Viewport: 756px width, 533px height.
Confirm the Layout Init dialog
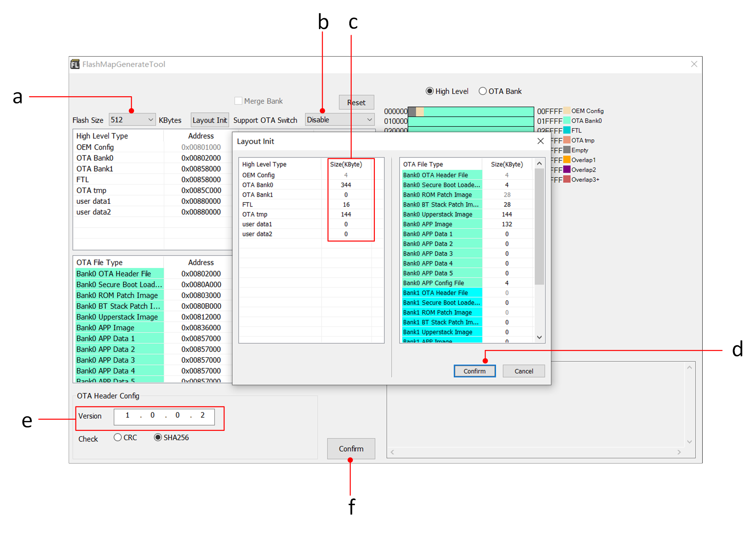[x=474, y=371]
